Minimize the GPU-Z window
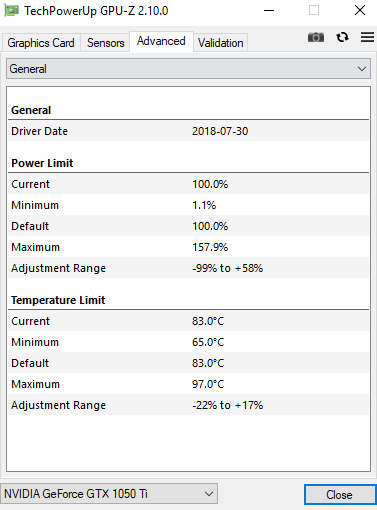 (269, 11)
